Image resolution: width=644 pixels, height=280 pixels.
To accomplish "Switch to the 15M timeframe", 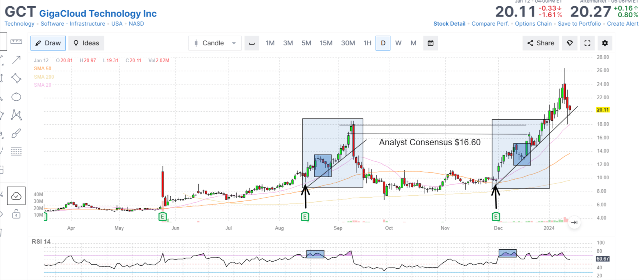I will pos(326,43).
